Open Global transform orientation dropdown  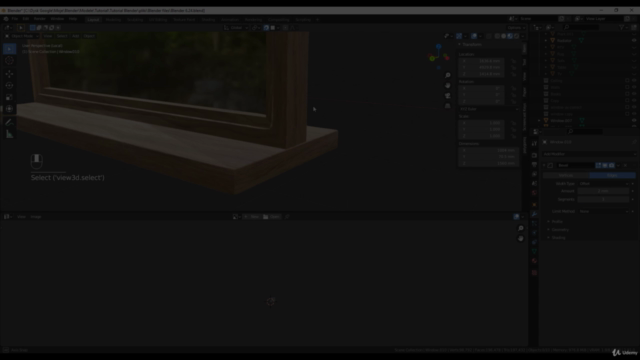click(x=236, y=28)
